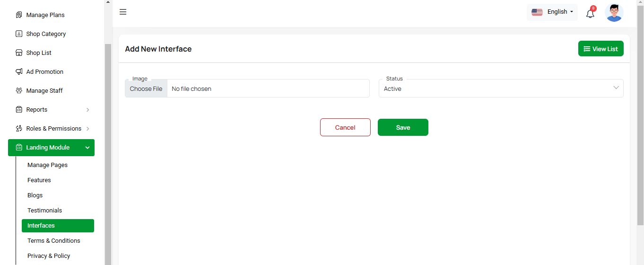Click the Shop Category icon

(x=19, y=34)
